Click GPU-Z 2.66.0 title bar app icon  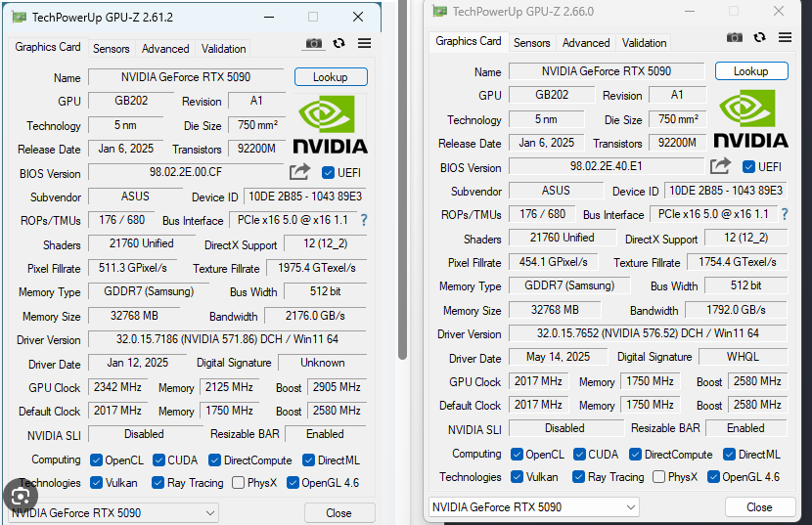coord(439,11)
